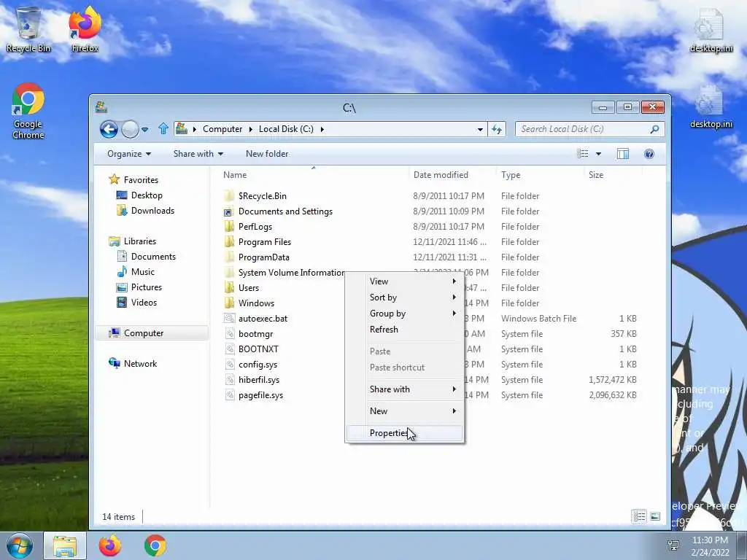
Task: Expand the address bar history dropdown
Action: coord(480,129)
